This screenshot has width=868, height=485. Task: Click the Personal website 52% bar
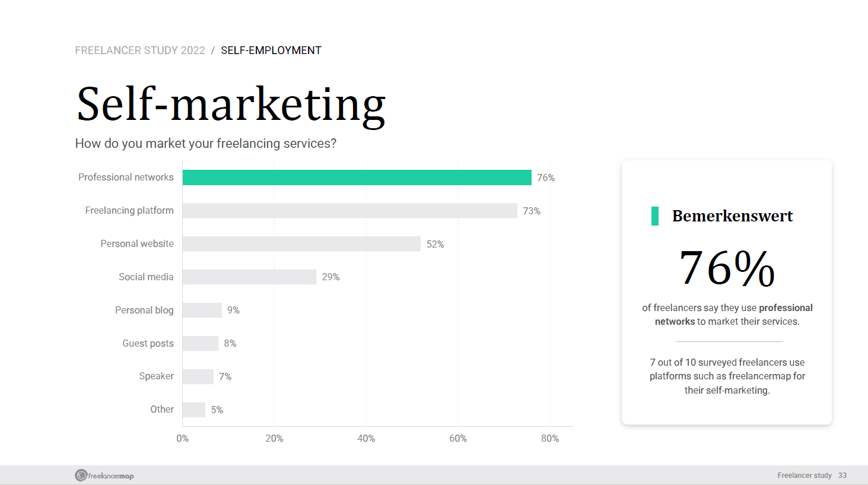click(x=302, y=244)
